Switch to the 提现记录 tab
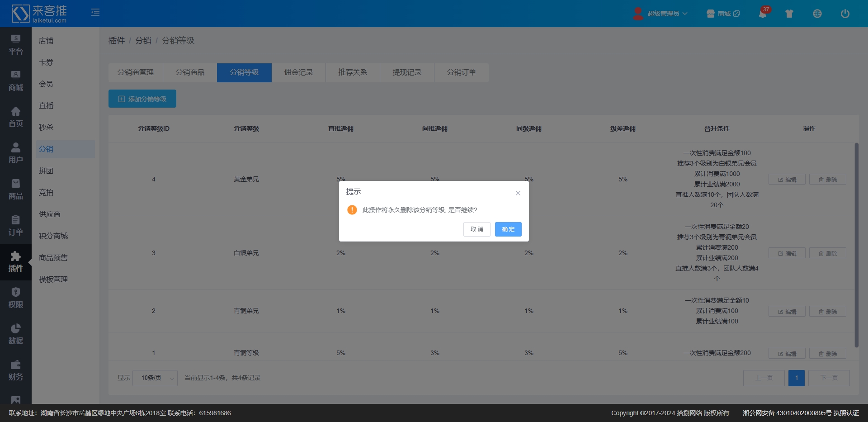This screenshot has height=422, width=868. tap(407, 72)
